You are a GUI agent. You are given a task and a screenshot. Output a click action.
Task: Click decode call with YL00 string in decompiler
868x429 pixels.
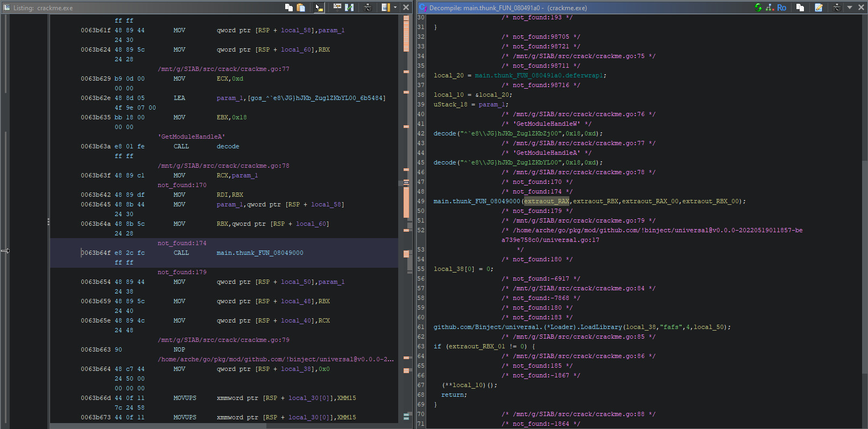coord(518,162)
